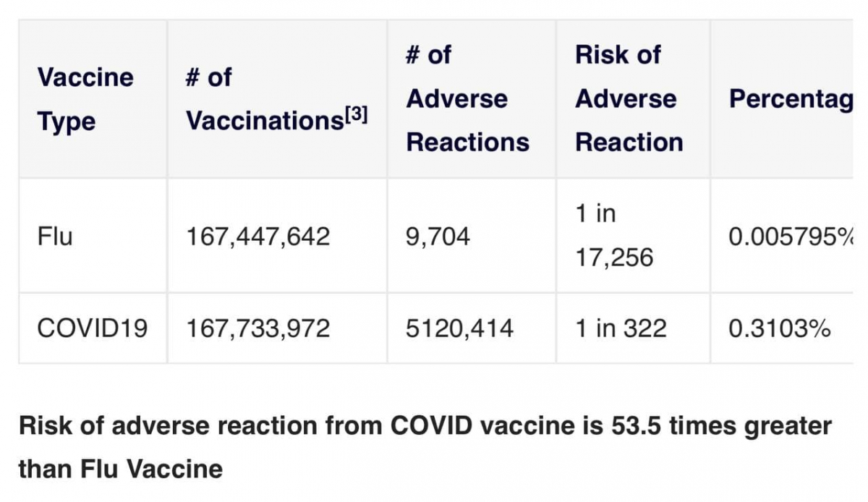Select the "COVID19" row label cell
This screenshot has height=502, width=868.
[x=92, y=329]
